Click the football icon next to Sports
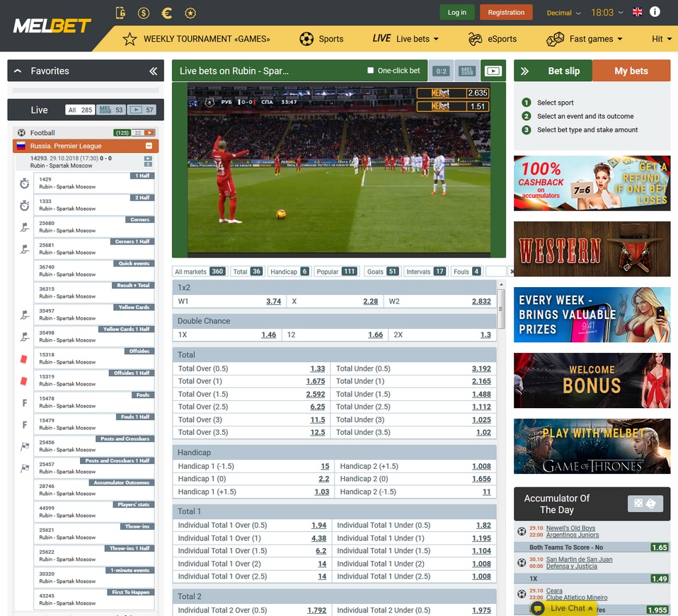The width and height of the screenshot is (678, 616). point(306,39)
